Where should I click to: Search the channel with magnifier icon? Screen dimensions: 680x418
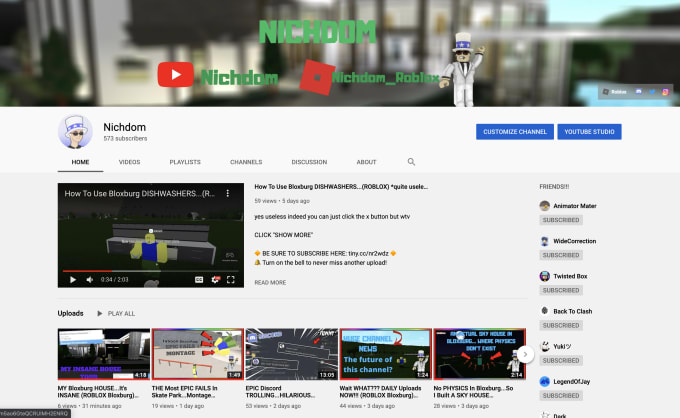click(x=411, y=162)
